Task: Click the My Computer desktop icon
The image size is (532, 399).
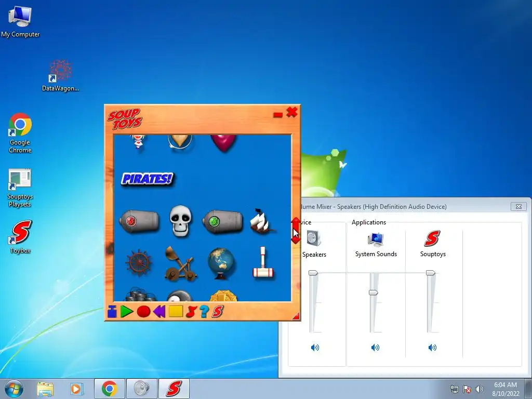Action: click(20, 21)
